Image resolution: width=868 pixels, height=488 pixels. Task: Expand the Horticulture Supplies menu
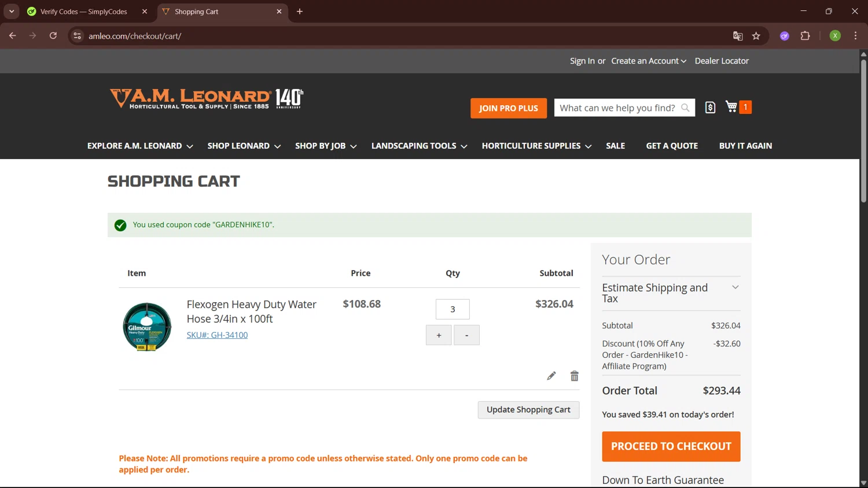coord(536,146)
